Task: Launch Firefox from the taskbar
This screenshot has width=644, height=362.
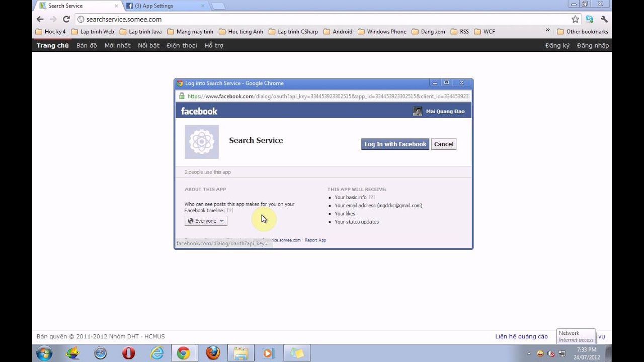Action: coord(213,353)
